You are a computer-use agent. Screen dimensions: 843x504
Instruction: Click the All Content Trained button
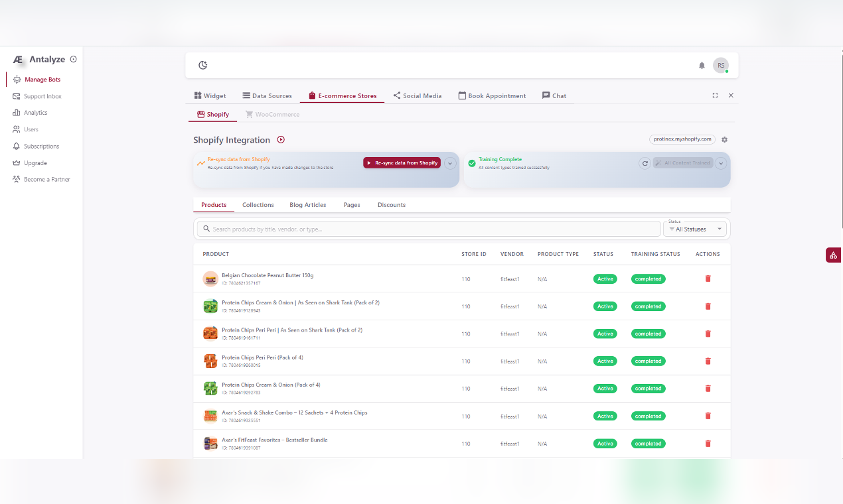click(x=682, y=163)
